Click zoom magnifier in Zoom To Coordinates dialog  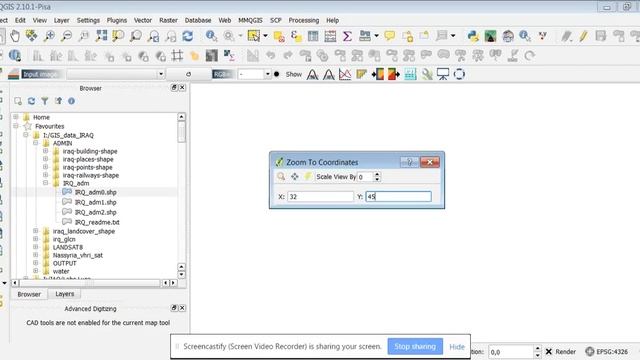[281, 176]
